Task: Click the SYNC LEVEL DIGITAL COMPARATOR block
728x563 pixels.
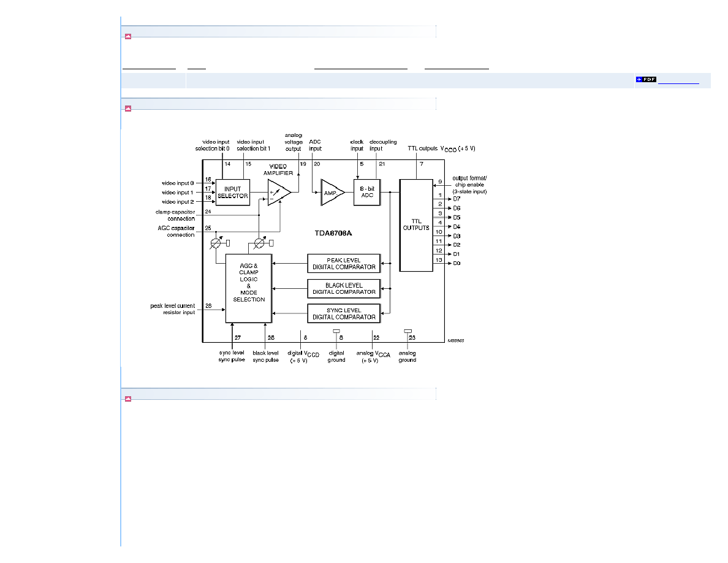Action: click(x=344, y=313)
